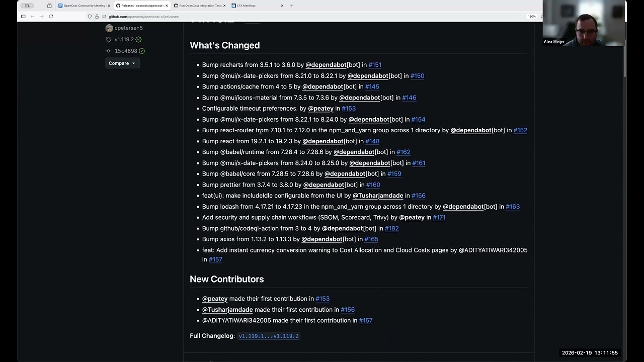Open cpetersen5 user profile link
The height and width of the screenshot is (362, 644).
129,28
